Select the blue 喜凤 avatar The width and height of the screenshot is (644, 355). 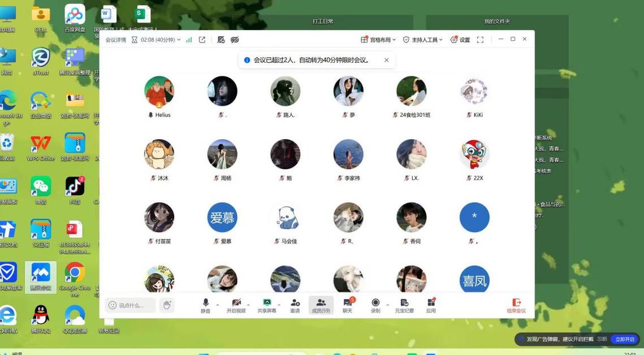coord(474,280)
